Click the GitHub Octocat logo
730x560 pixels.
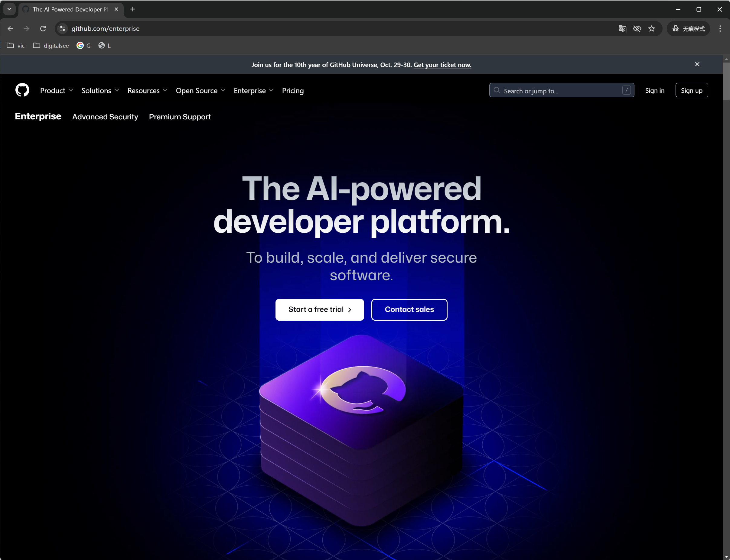pos(22,90)
